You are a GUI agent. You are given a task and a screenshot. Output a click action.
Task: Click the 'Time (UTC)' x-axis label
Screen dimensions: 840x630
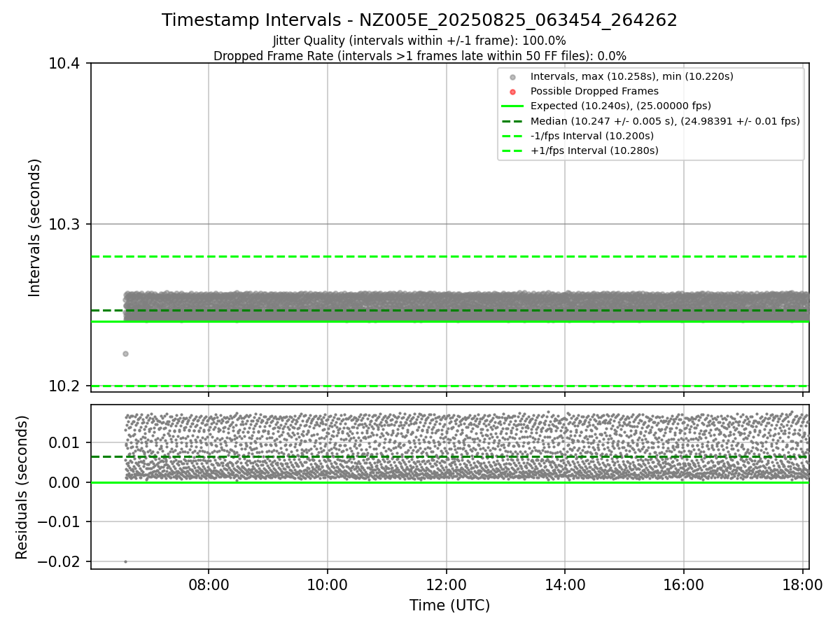[x=449, y=605]
